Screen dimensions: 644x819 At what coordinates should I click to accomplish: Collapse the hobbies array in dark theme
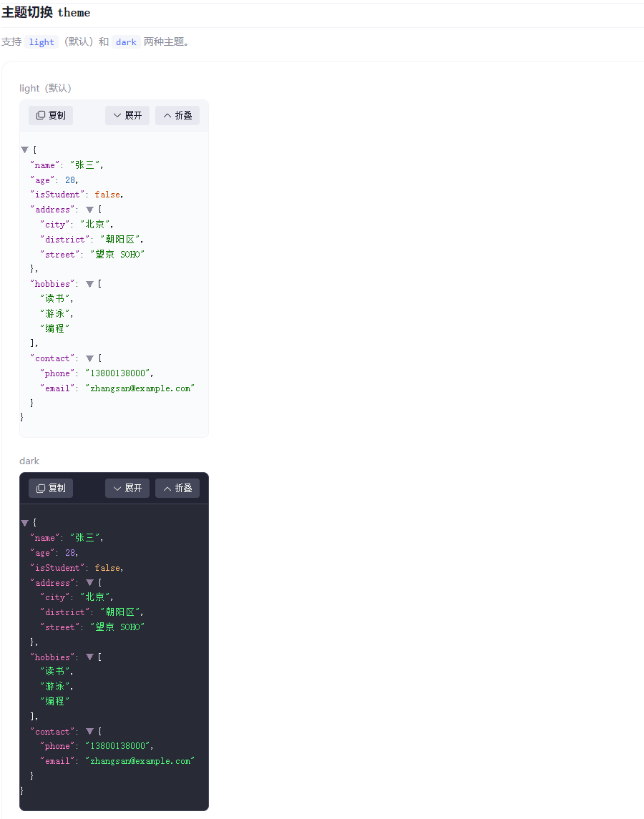point(89,657)
